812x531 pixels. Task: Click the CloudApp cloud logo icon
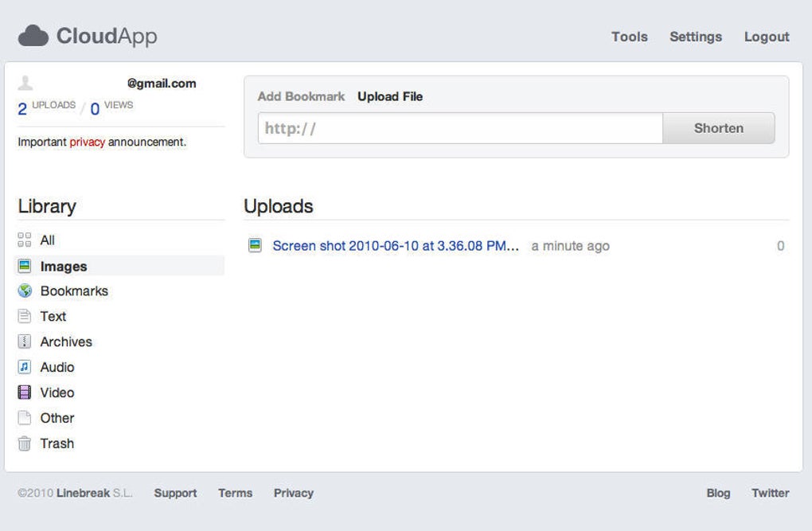pos(33,36)
